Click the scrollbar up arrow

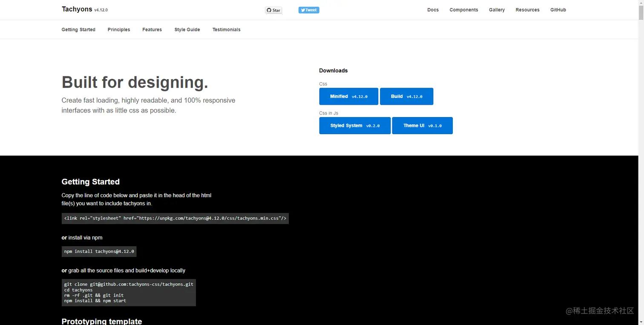[641, 3]
